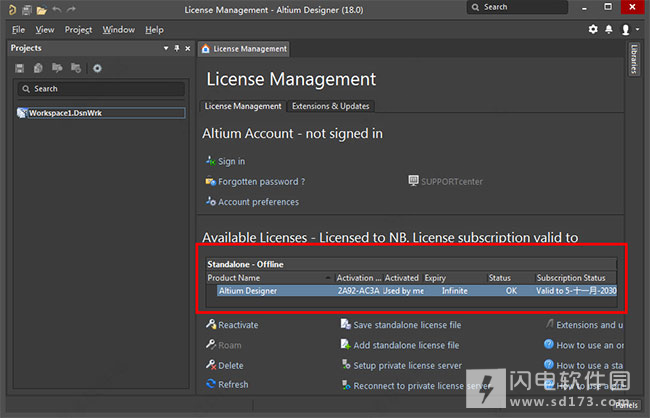Click the Forgotten password icon
Image resolution: width=650 pixels, height=418 pixels.
click(x=211, y=181)
